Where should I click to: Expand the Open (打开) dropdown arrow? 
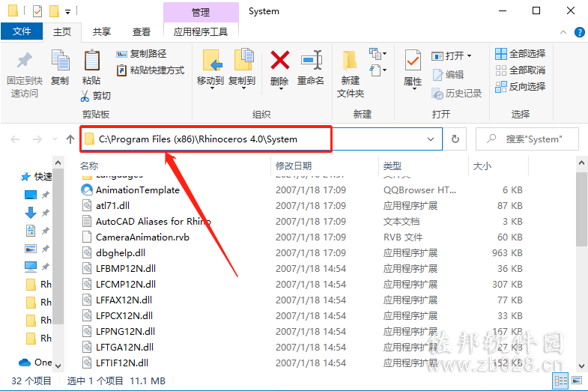click(x=469, y=56)
